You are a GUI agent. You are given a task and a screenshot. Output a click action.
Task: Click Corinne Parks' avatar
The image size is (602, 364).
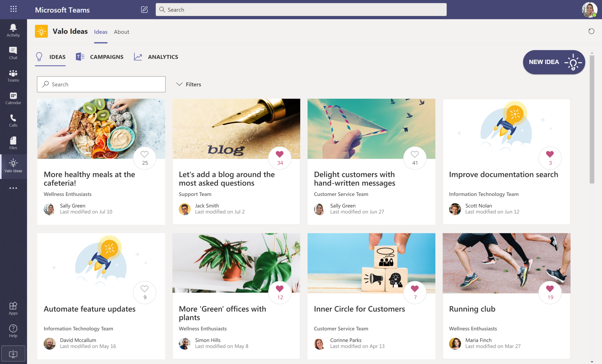(320, 344)
